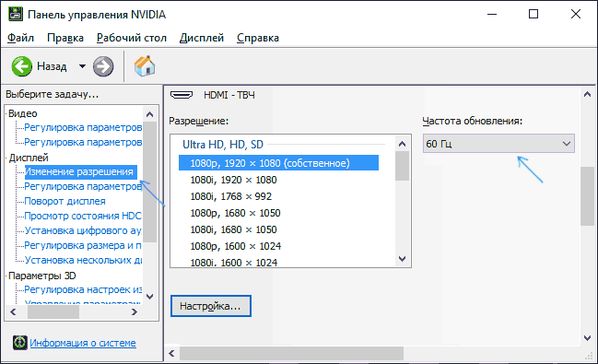Select Просмотр состояния HDC task
Screen dimensions: 598x364
(83, 216)
